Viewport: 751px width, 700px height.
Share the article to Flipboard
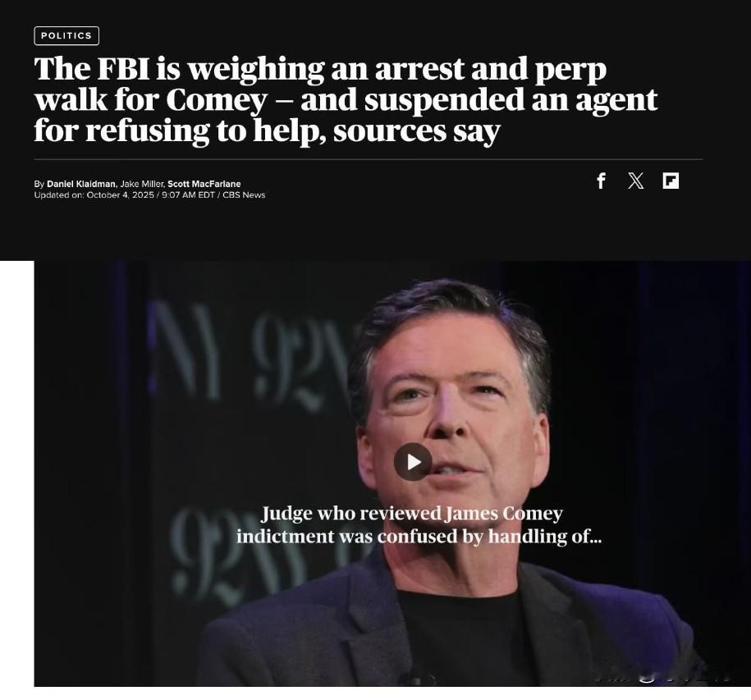tap(671, 181)
